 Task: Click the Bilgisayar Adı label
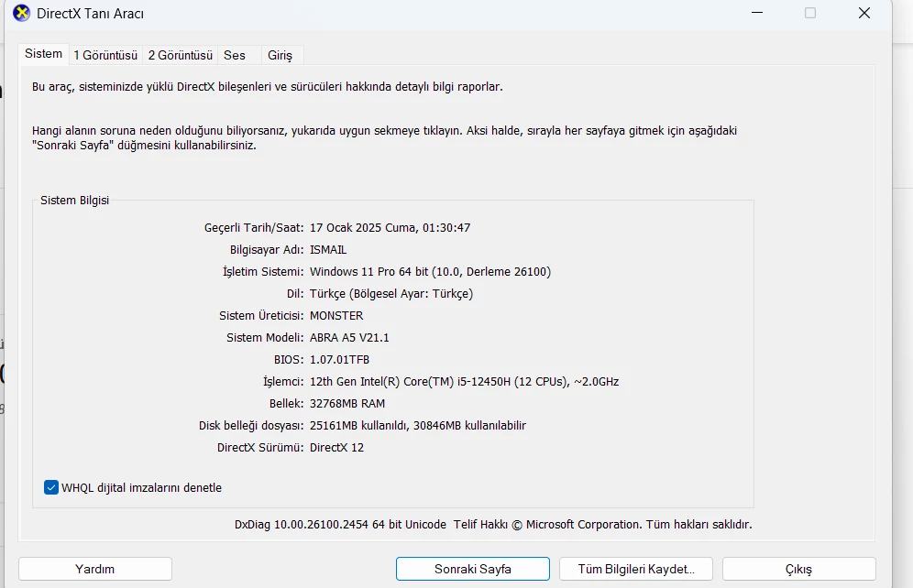[x=267, y=249]
